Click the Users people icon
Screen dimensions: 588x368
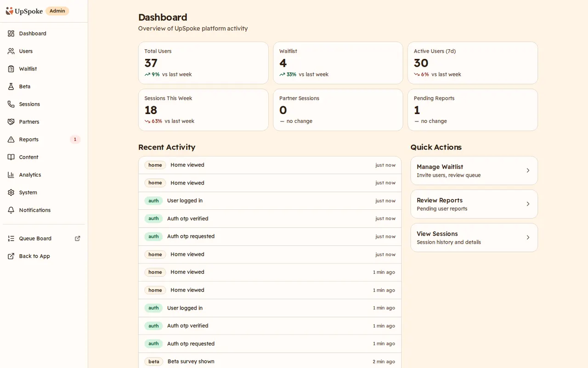(x=11, y=51)
